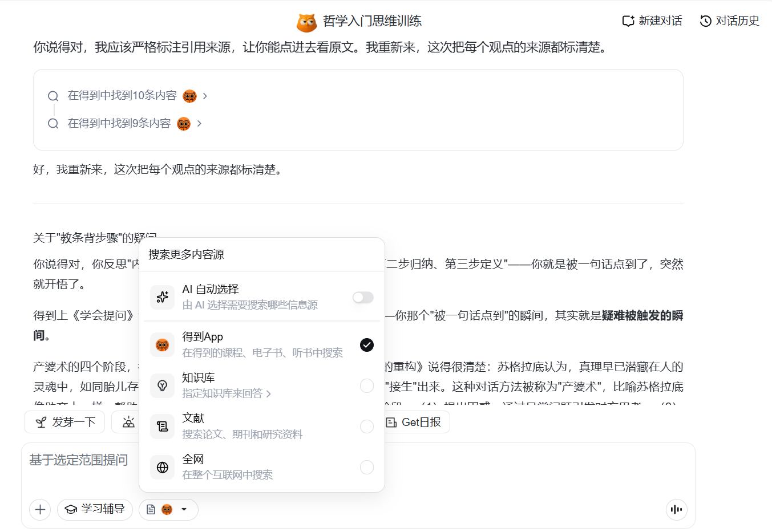This screenshot has height=532, width=772.
Task: Click the chat title 哲学入门思维训练
Action: (372, 21)
